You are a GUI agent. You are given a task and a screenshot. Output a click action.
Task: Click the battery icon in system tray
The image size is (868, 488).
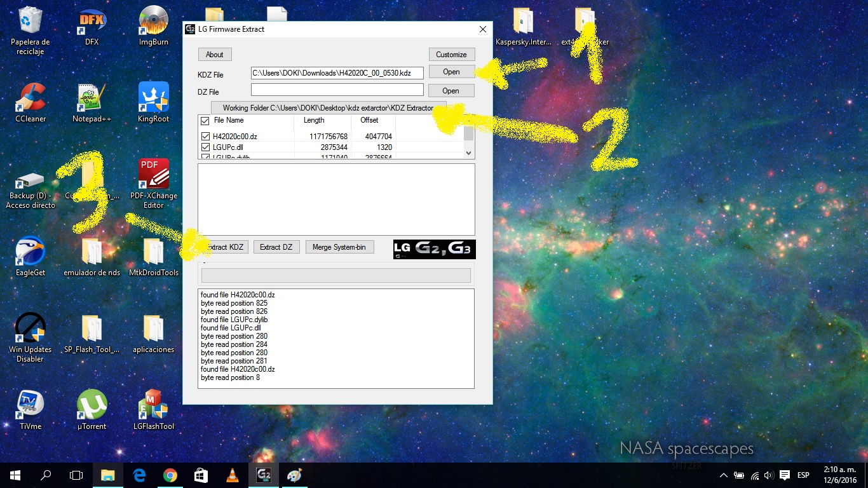[739, 475]
